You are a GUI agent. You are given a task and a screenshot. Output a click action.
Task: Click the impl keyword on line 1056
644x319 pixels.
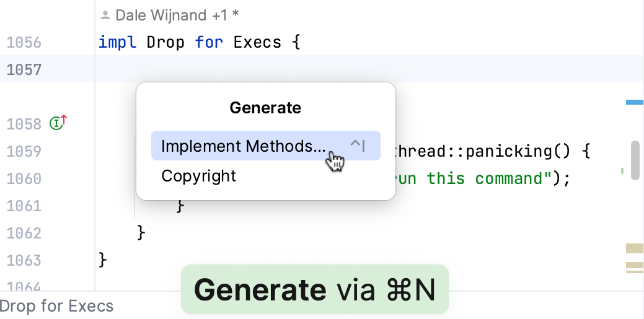click(118, 43)
